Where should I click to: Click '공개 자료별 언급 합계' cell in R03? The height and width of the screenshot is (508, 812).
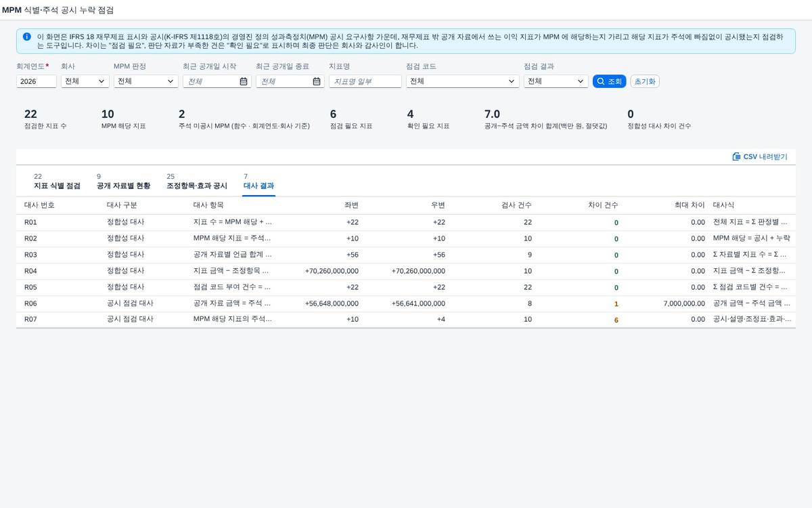pyautogui.click(x=233, y=255)
